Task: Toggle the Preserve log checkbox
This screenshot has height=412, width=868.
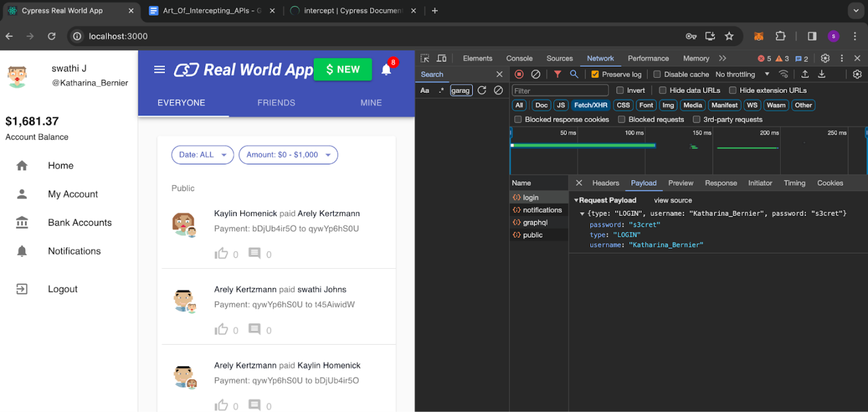Action: (x=595, y=74)
